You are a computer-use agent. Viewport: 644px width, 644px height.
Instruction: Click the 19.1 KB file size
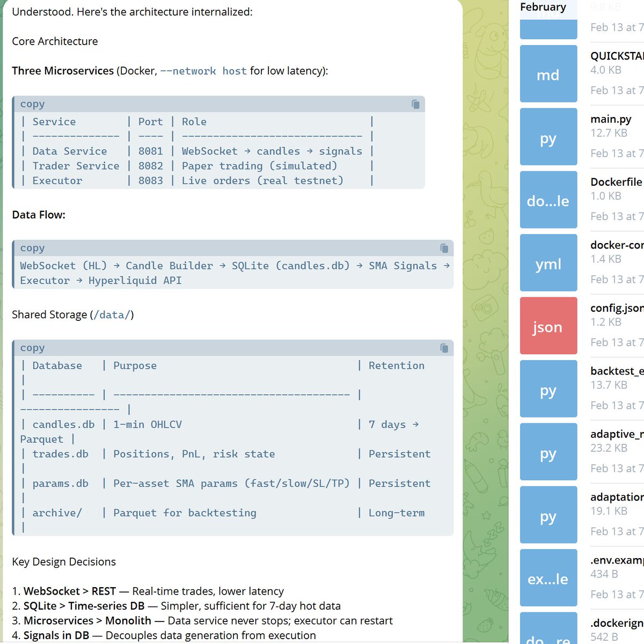click(x=609, y=511)
